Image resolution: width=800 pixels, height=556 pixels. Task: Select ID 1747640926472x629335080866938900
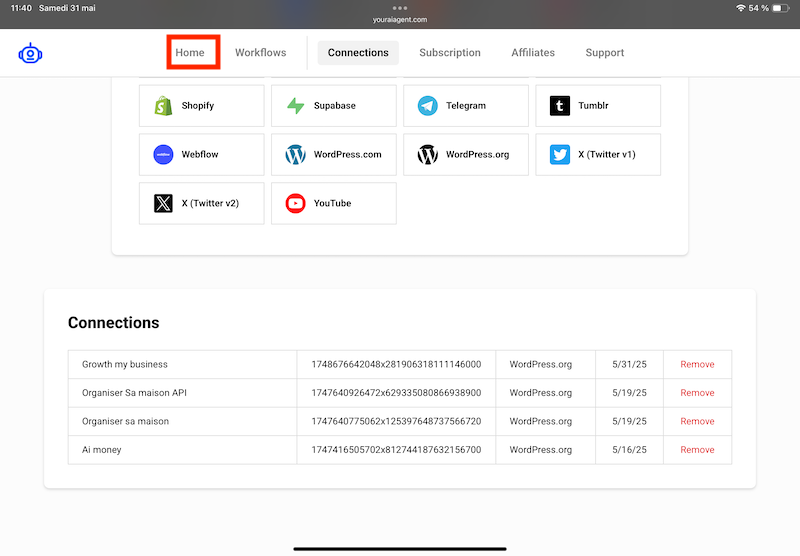click(x=396, y=393)
